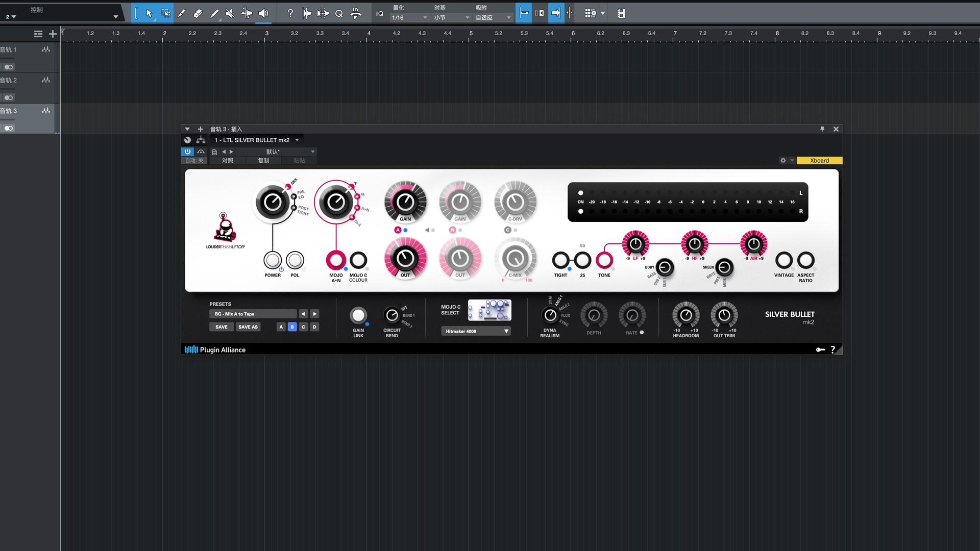Open the LTL SILVER BULLET mk2 plugin dropdown
Image resolution: width=980 pixels, height=551 pixels.
(256, 140)
